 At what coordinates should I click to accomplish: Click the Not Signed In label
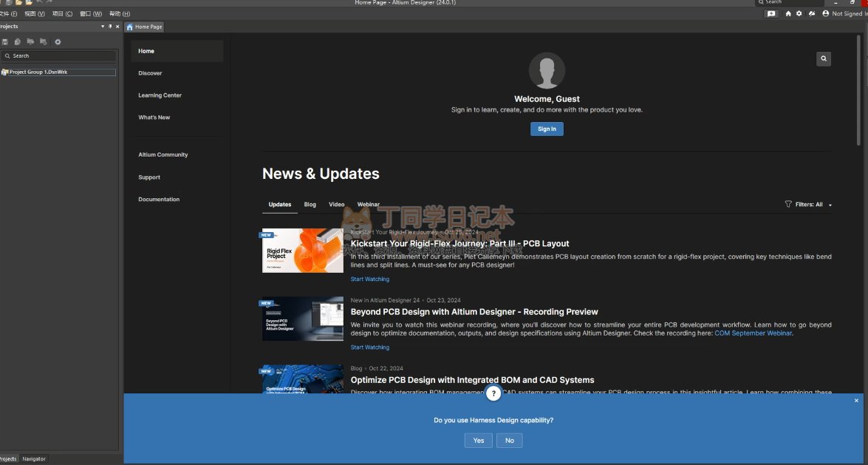850,14
